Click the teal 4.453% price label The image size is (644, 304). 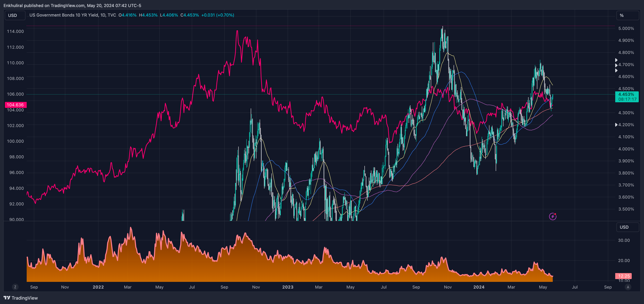627,97
